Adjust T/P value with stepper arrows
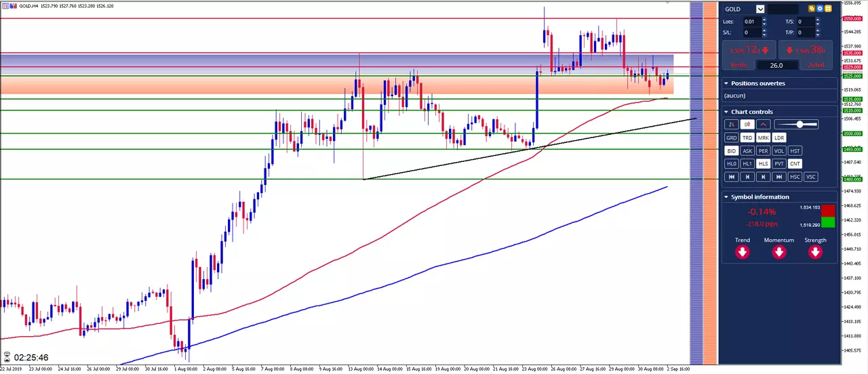The height and width of the screenshot is (374, 868). pyautogui.click(x=817, y=33)
